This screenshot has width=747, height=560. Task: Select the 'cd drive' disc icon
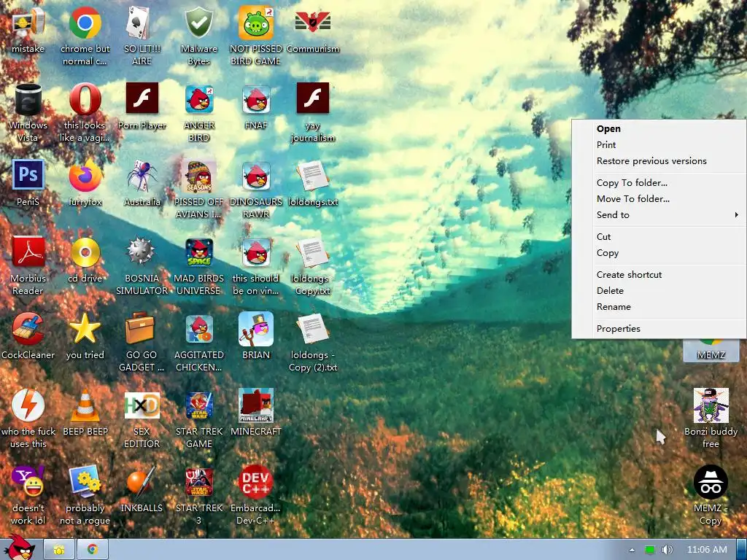pos(85,260)
